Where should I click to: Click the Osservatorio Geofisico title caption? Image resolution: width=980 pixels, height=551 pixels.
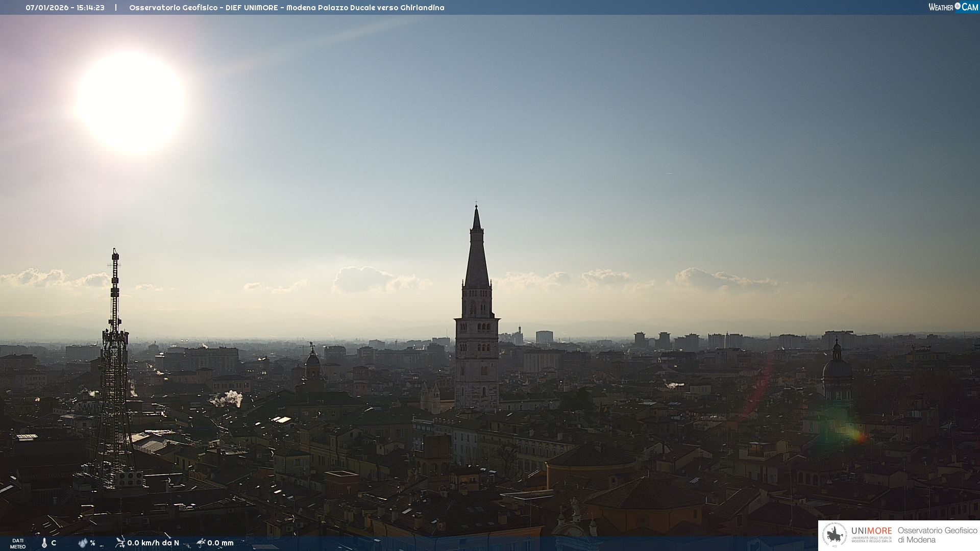pyautogui.click(x=286, y=8)
